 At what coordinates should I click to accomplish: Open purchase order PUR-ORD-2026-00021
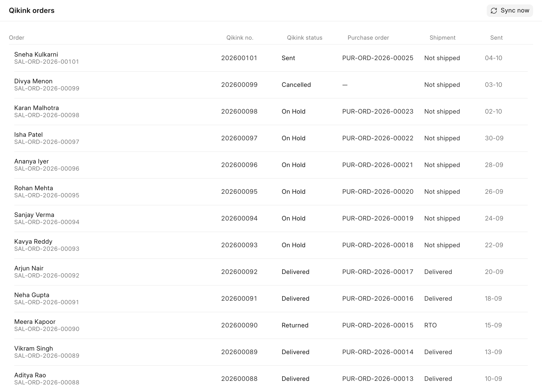[378, 165]
